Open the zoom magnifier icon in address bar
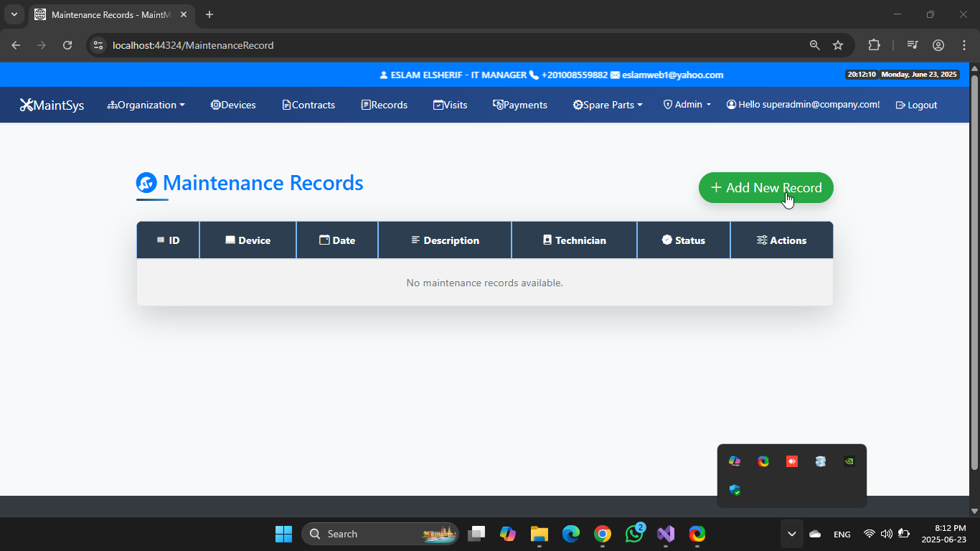Image resolution: width=980 pixels, height=551 pixels. click(x=815, y=45)
